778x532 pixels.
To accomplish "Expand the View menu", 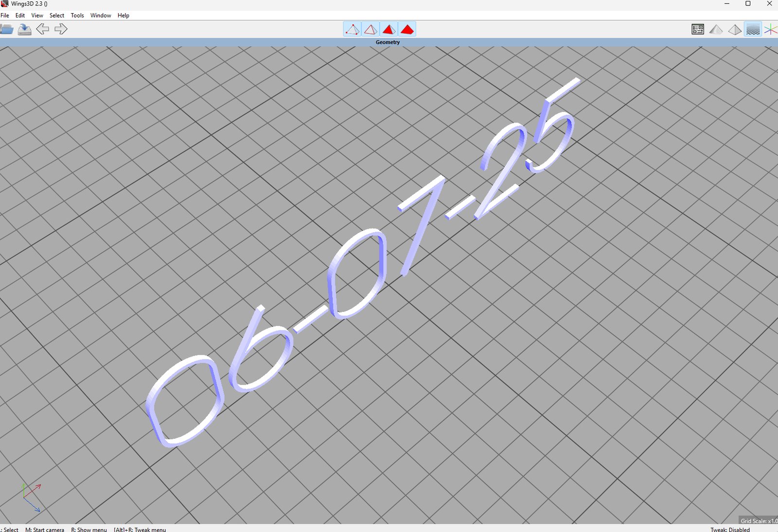I will click(37, 16).
